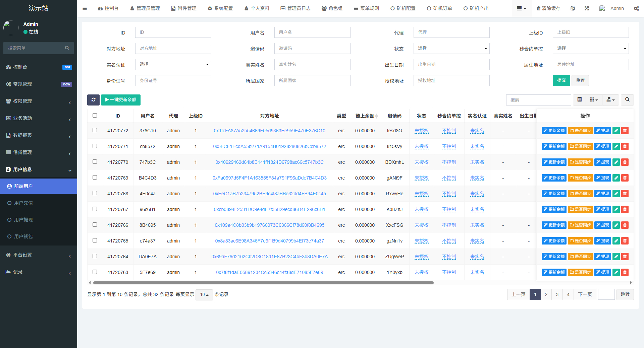Image resolution: width=644 pixels, height=348 pixels.
Task: Click the search magnifier icon near 搜索 box
Action: 627,99
